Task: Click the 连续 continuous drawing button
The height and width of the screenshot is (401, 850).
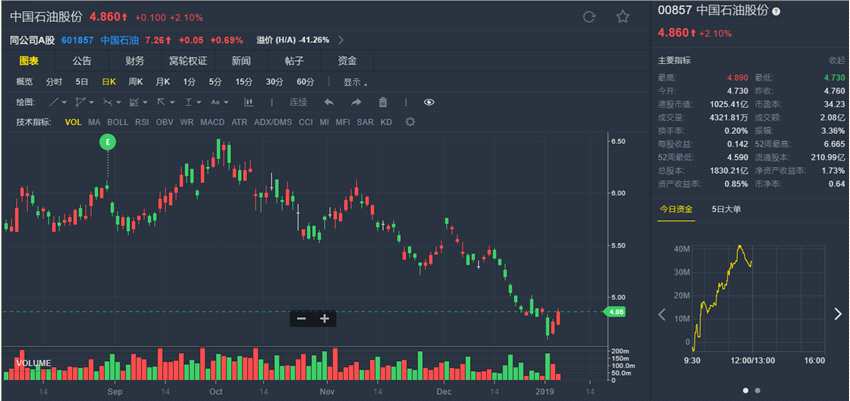Action: [x=298, y=102]
